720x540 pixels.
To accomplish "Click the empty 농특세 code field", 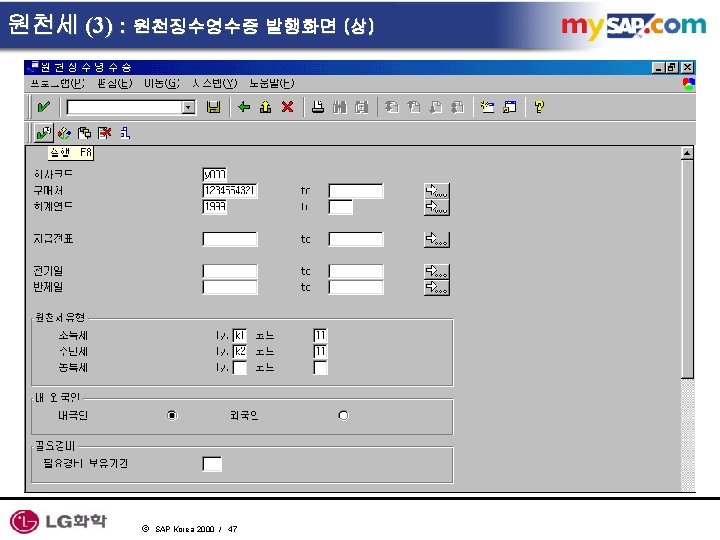I will 320,368.
